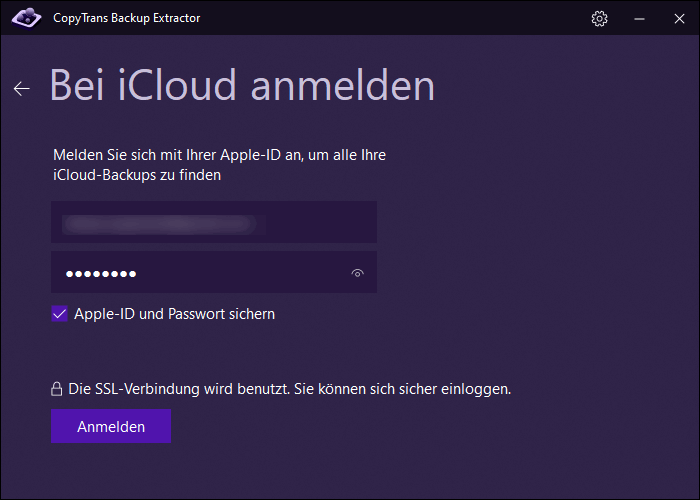Image resolution: width=700 pixels, height=500 pixels.
Task: Show the password with the eye icon
Action: tap(357, 273)
